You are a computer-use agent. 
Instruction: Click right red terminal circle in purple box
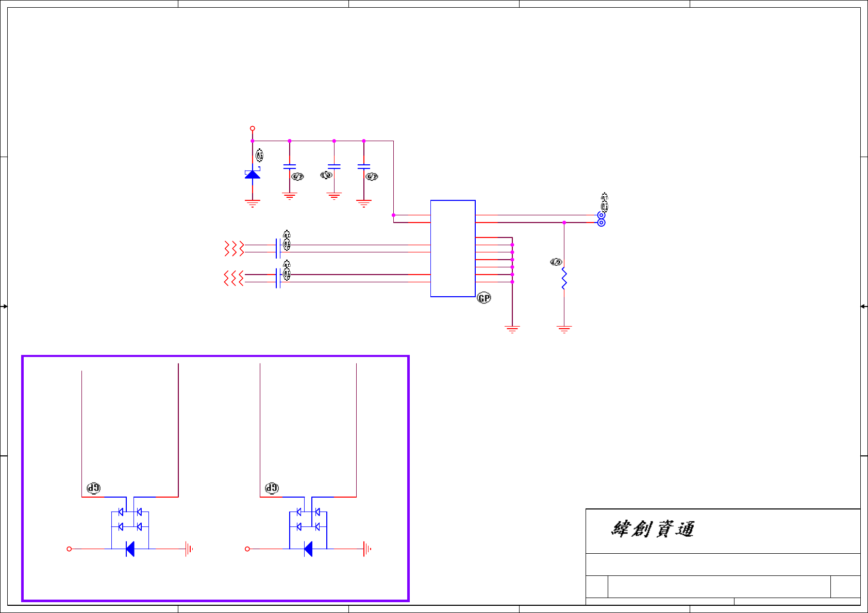[x=247, y=549]
